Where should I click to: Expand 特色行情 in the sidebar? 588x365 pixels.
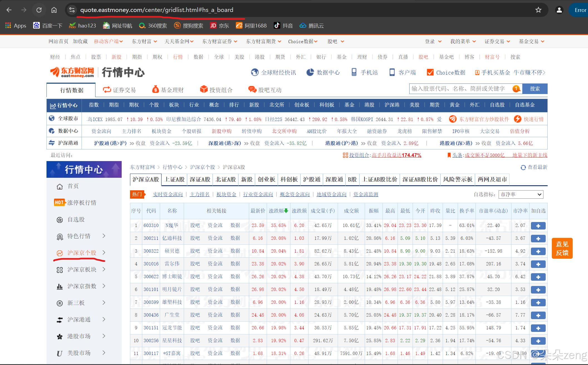click(81, 236)
